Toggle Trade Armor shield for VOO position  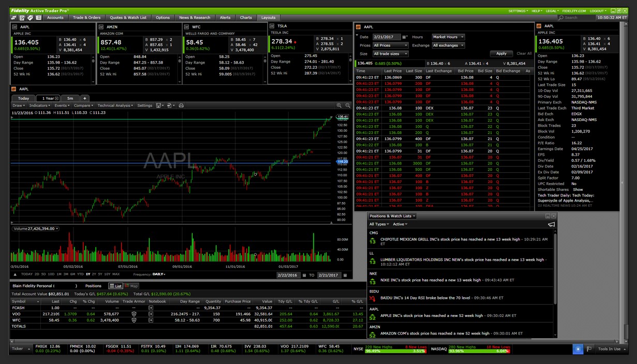[134, 314]
